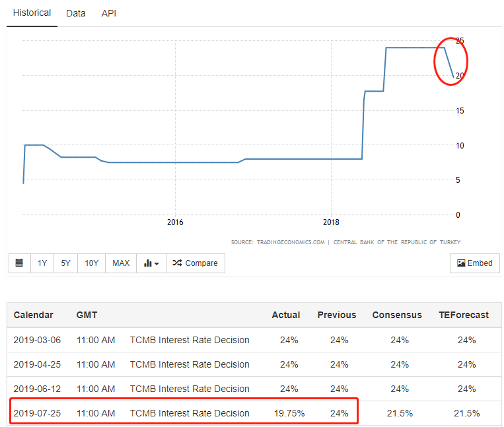Open the chart type dropdown
This screenshot has width=504, height=427.
[x=151, y=263]
